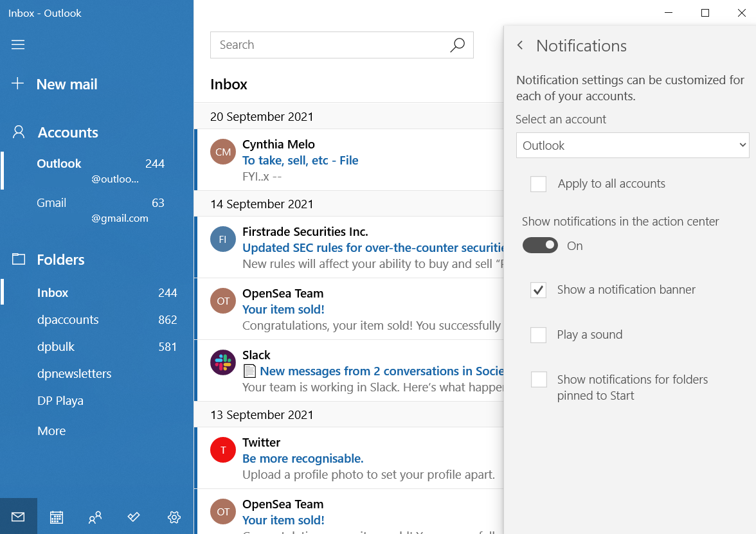Open Settings gear icon

pos(174,517)
